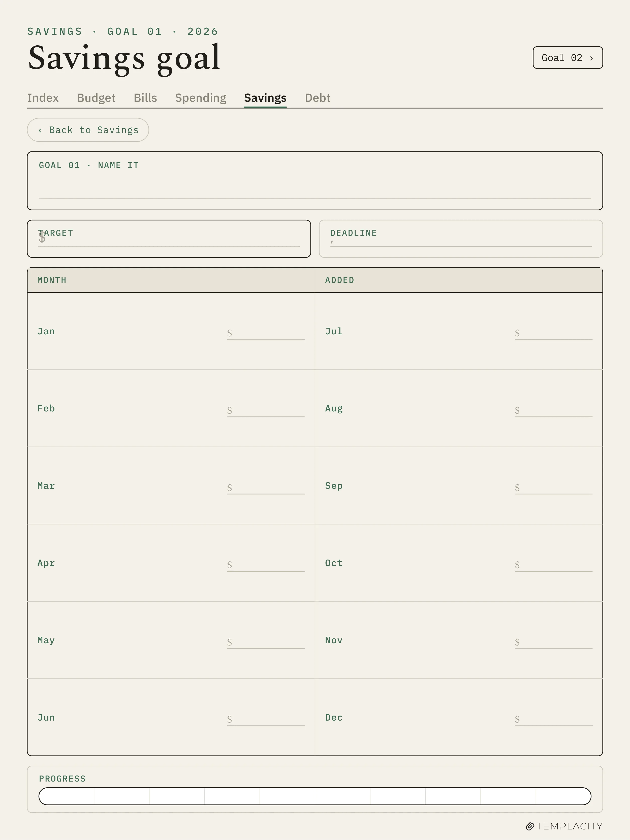
Task: Click the "Jan" month label
Action: pyautogui.click(x=46, y=332)
